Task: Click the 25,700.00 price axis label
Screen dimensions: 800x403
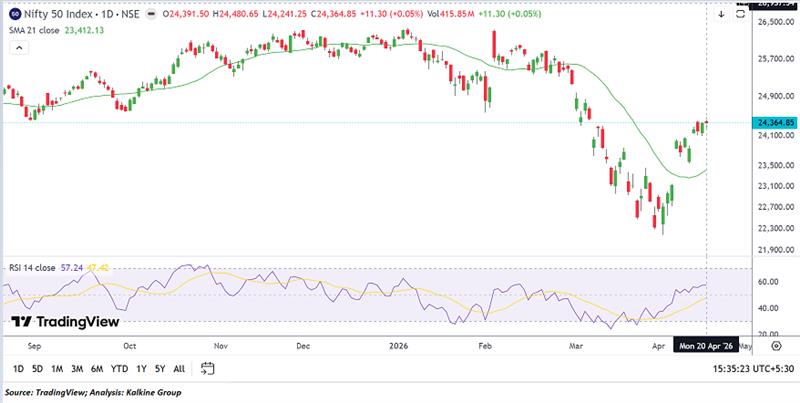Action: point(775,60)
